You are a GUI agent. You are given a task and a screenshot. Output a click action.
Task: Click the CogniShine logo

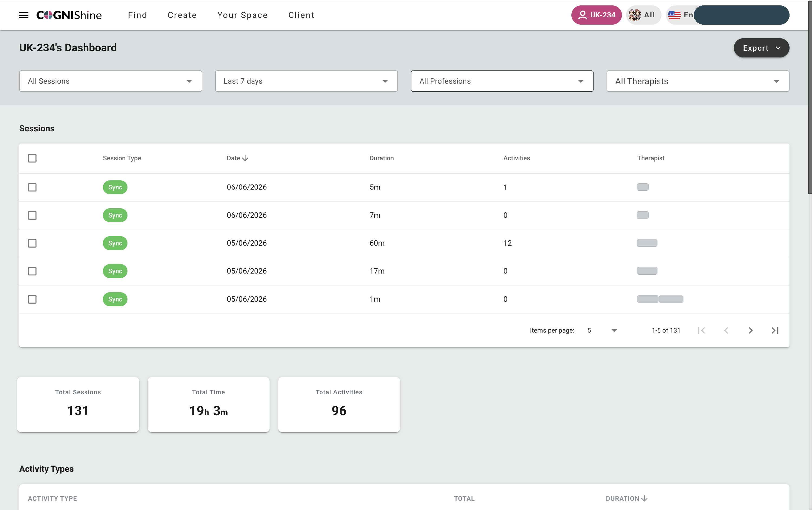click(x=69, y=15)
